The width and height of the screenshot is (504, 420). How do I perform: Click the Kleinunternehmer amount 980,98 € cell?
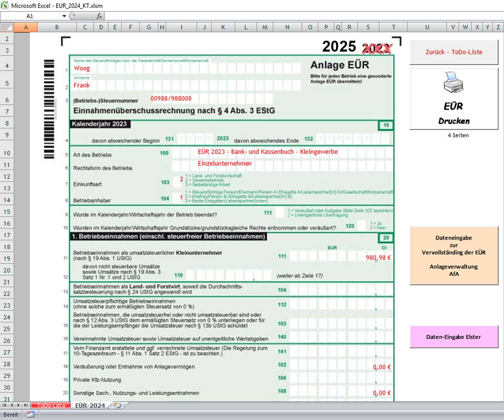tap(378, 258)
